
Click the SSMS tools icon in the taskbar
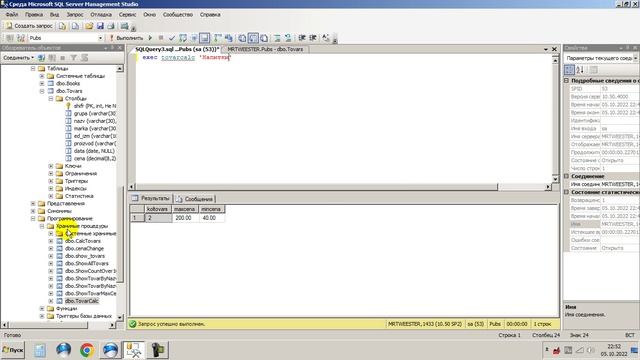pos(134,350)
